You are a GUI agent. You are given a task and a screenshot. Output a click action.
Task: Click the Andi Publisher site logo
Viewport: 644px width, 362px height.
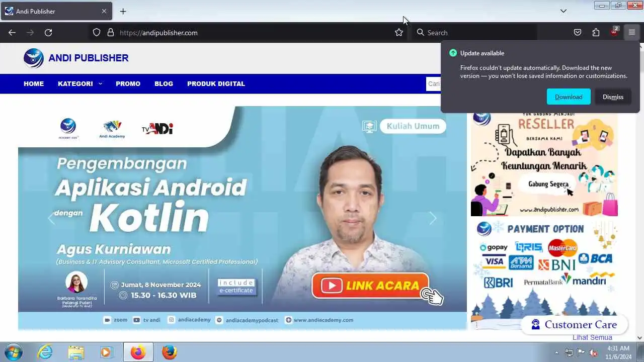(x=76, y=58)
